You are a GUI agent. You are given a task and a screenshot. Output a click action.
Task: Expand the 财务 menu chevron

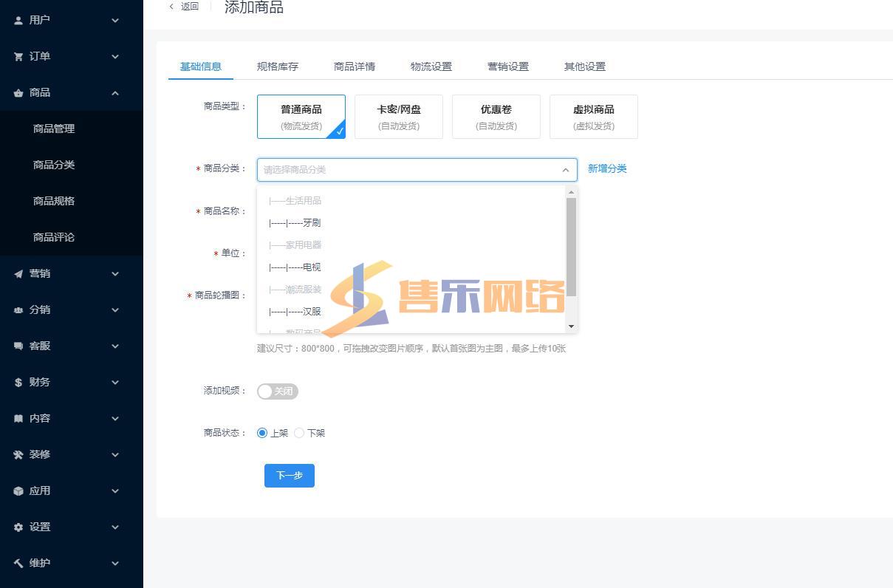[x=115, y=383]
